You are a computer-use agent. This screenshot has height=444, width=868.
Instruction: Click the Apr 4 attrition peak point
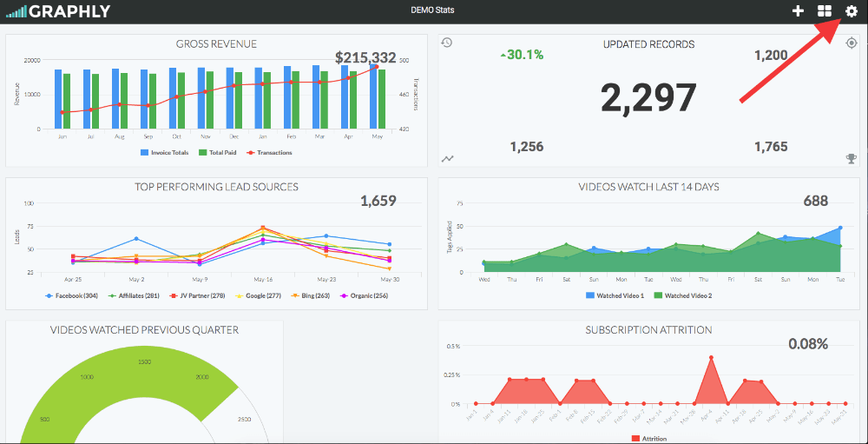711,357
